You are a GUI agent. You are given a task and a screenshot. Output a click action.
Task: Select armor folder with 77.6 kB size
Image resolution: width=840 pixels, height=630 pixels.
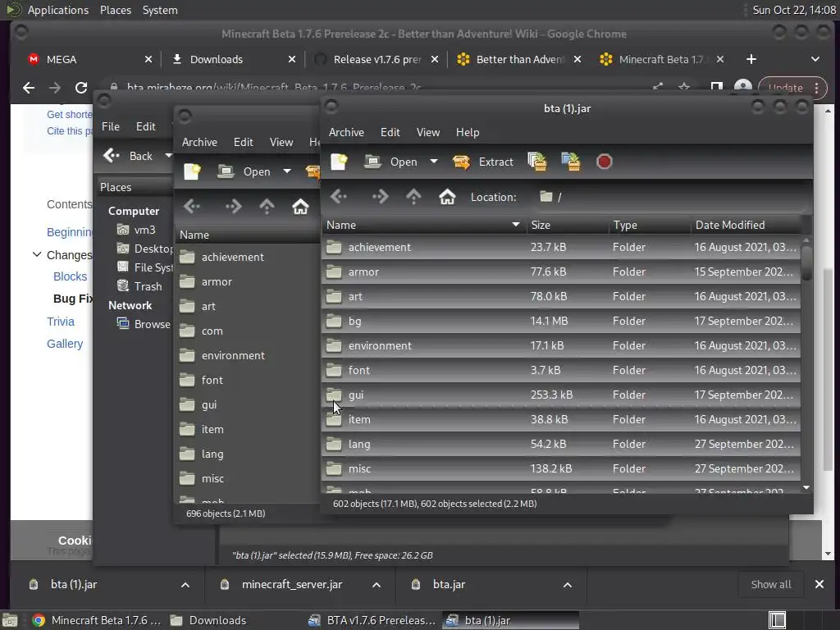pos(561,272)
